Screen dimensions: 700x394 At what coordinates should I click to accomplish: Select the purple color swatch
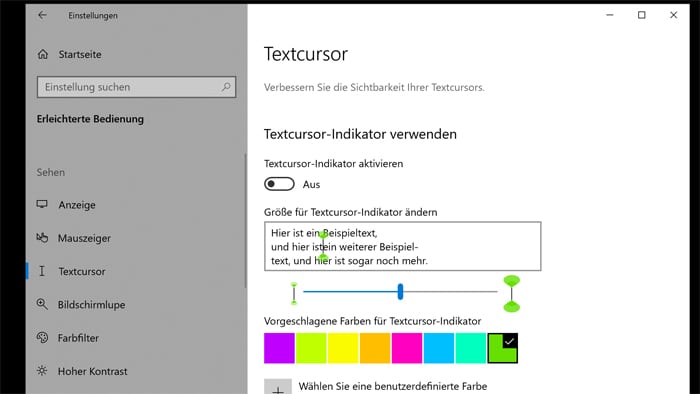tap(279, 348)
